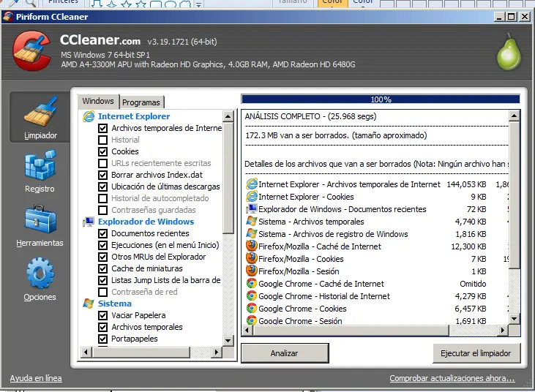Image resolution: width=535 pixels, height=392 pixels.
Task: Click '172.3 MB van a ser borrados' line
Action: [x=336, y=135]
